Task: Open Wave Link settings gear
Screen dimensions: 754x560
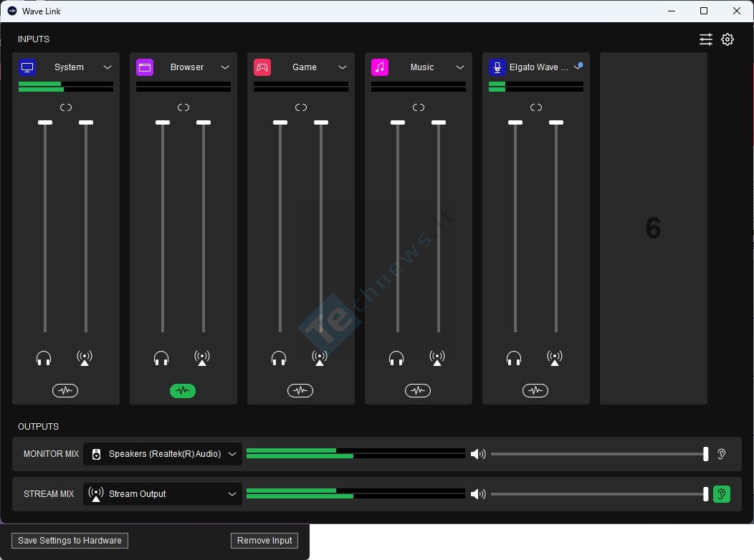Action: [x=727, y=39]
